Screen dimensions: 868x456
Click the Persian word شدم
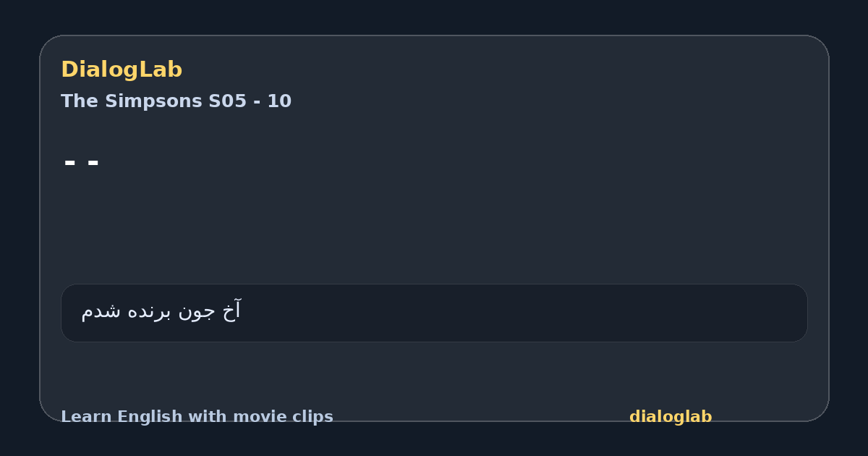tap(102, 311)
